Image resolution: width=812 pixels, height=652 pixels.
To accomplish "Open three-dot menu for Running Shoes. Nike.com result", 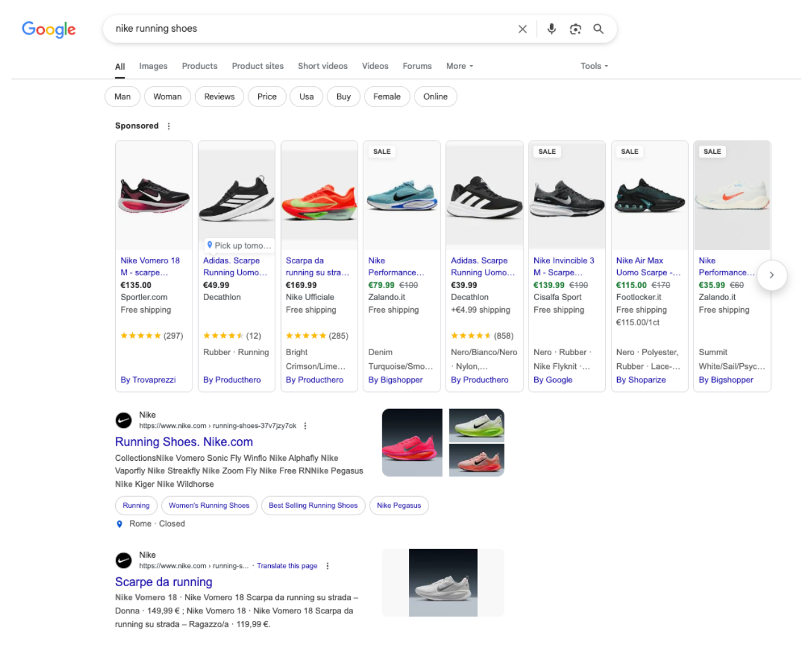I will (305, 426).
